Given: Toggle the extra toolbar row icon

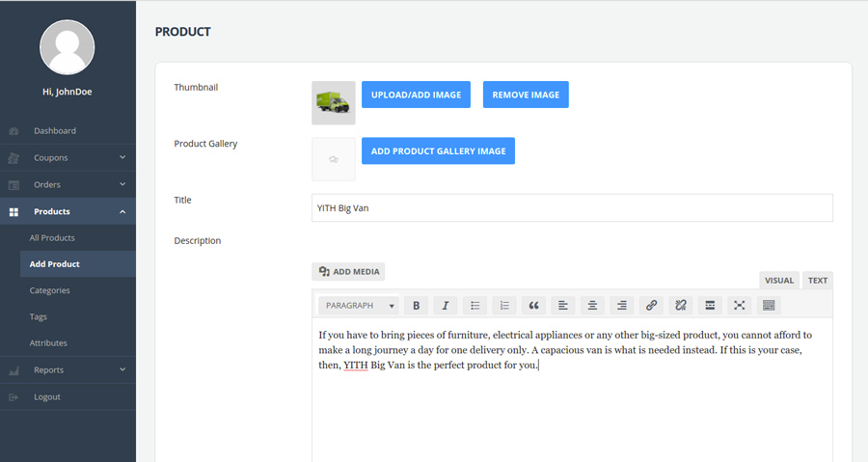Looking at the screenshot, I should pos(769,306).
